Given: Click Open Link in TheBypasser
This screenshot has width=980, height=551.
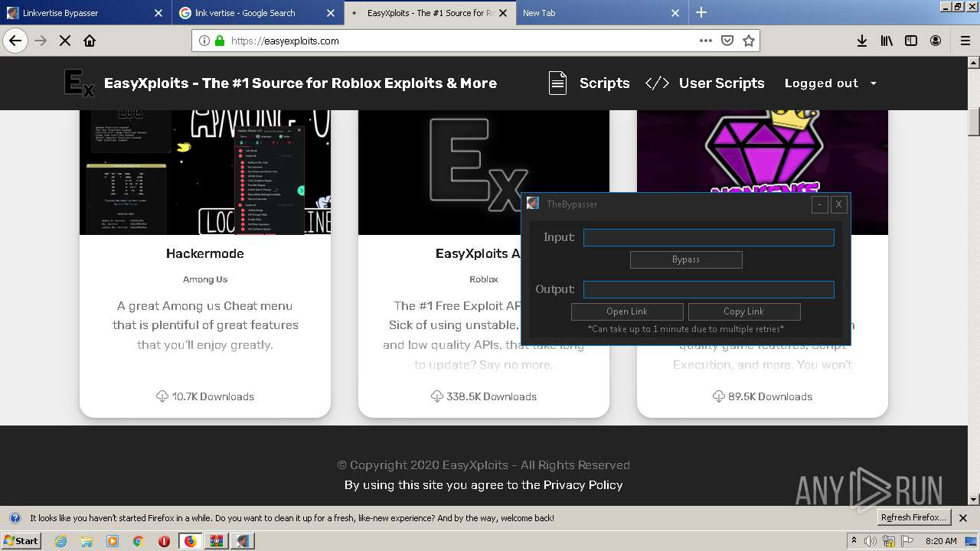Looking at the screenshot, I should pos(627,311).
